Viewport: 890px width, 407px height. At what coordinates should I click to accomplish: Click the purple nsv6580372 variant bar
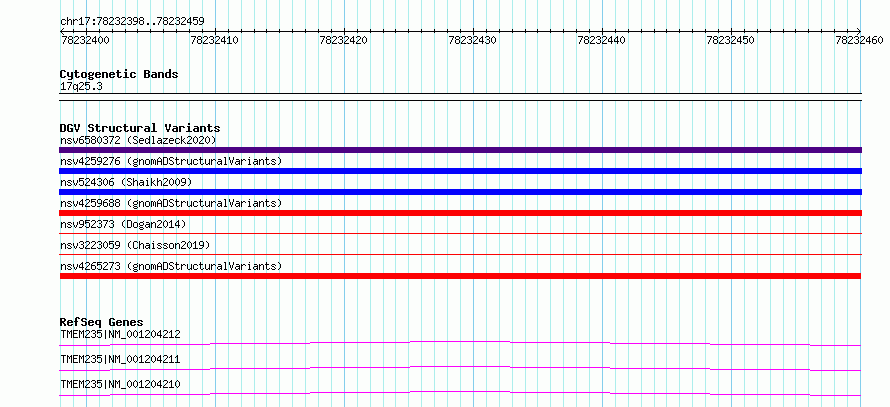pyautogui.click(x=460, y=150)
